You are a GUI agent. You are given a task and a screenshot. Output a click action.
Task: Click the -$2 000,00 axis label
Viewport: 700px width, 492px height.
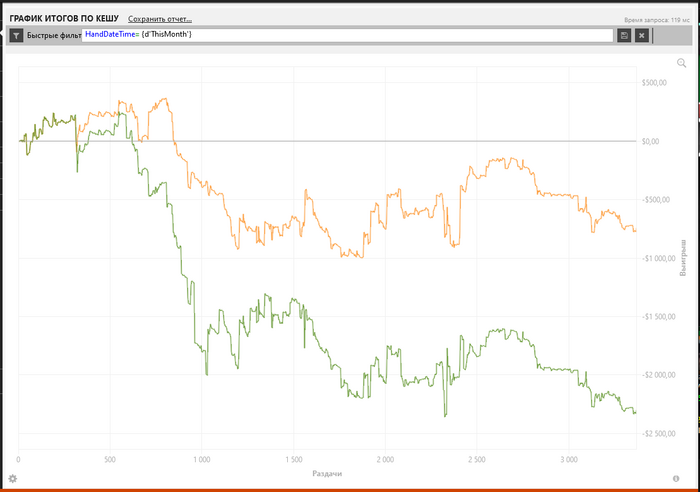click(658, 375)
